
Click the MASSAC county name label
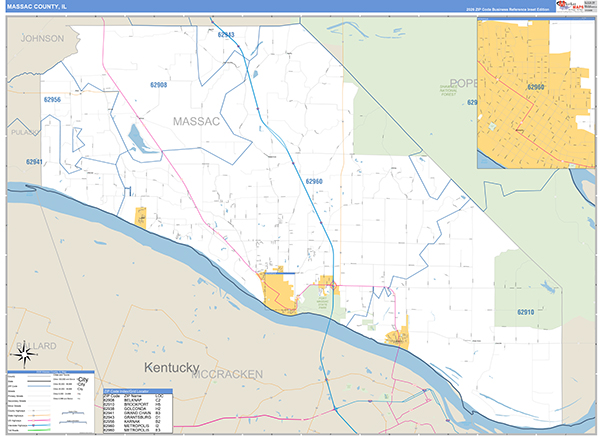[x=196, y=121]
